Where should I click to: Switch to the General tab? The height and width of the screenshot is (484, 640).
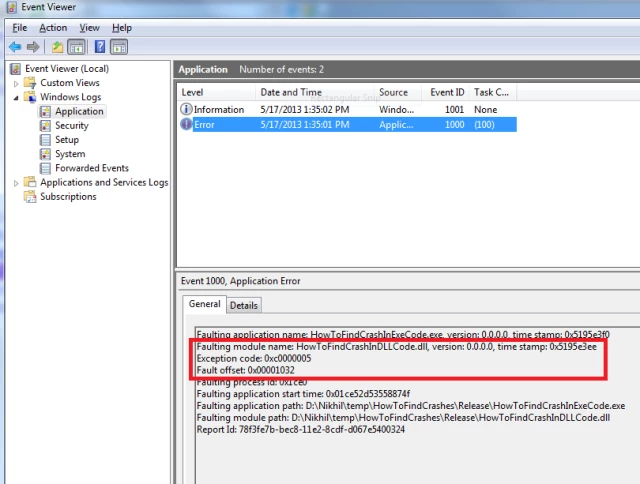point(204,304)
